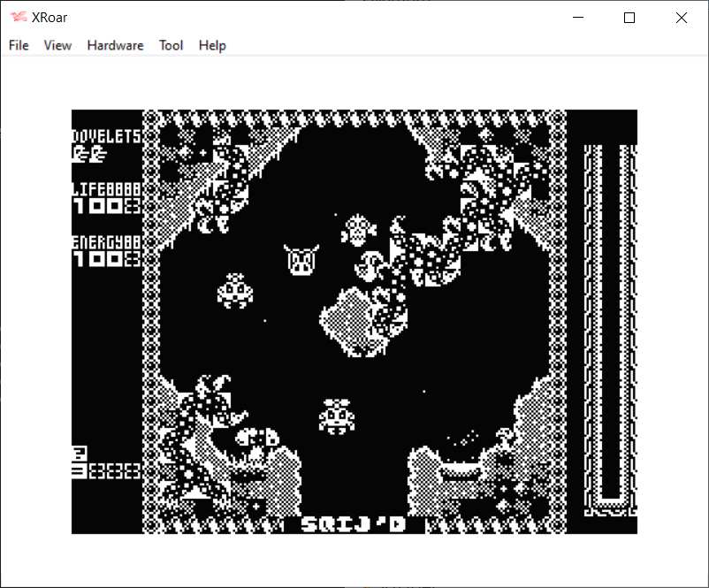
Task: Maximize the XRoar window
Action: (x=629, y=18)
